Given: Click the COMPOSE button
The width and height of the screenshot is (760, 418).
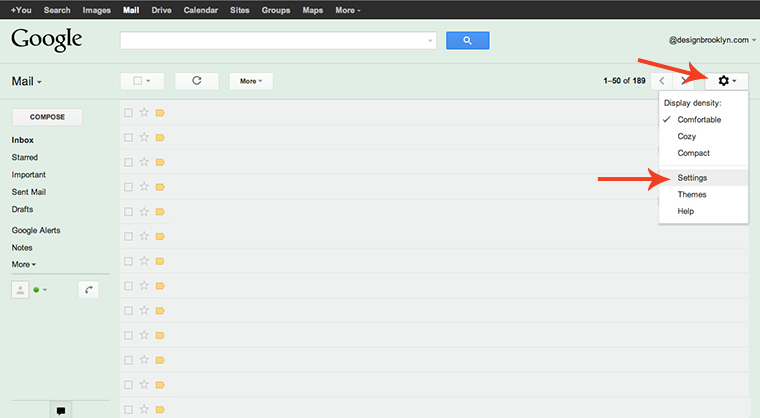Looking at the screenshot, I should pyautogui.click(x=47, y=117).
